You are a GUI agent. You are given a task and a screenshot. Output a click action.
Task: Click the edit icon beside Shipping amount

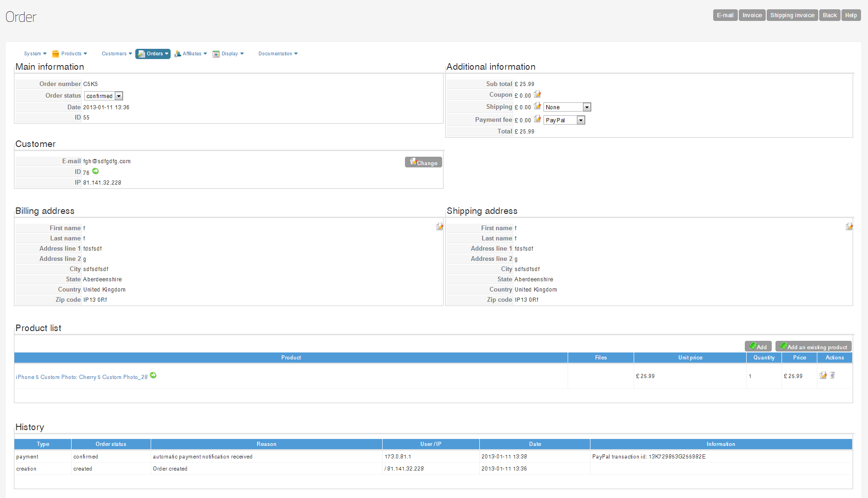pos(537,106)
